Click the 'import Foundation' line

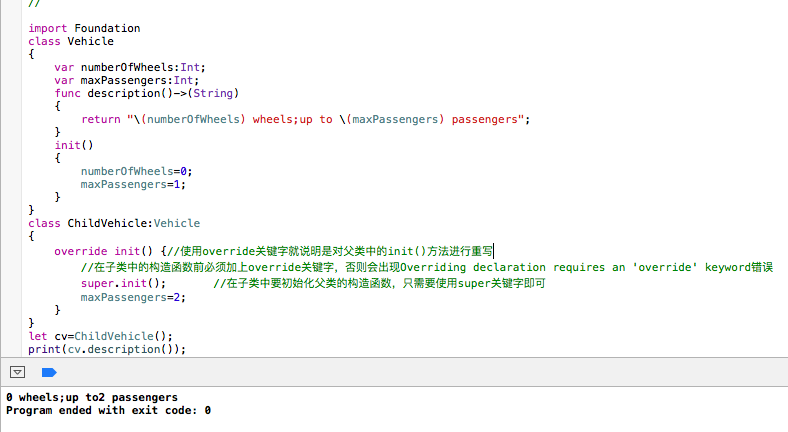tap(84, 28)
